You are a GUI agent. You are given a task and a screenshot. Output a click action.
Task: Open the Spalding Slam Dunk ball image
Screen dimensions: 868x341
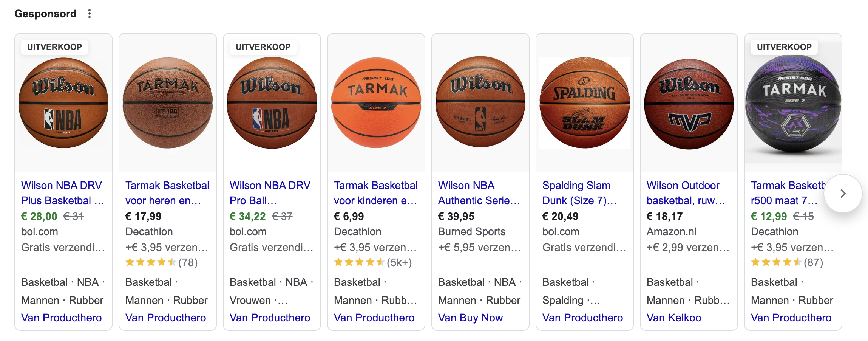[x=585, y=103]
